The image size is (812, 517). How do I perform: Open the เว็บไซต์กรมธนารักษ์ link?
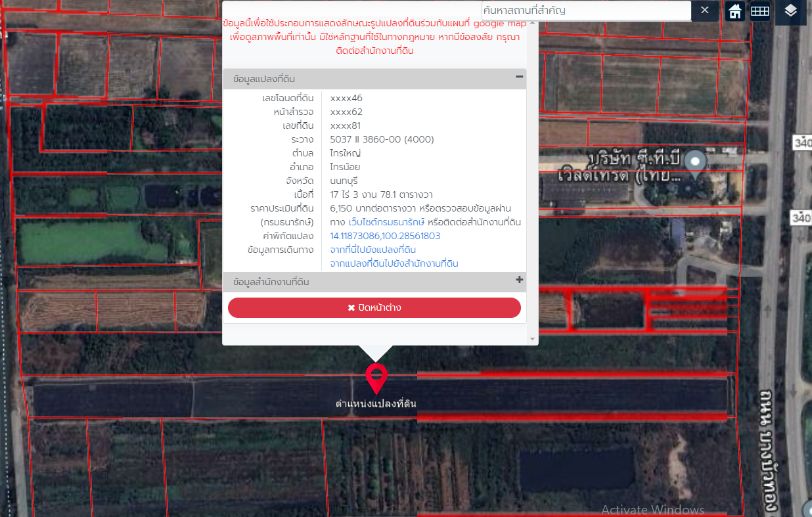click(386, 222)
